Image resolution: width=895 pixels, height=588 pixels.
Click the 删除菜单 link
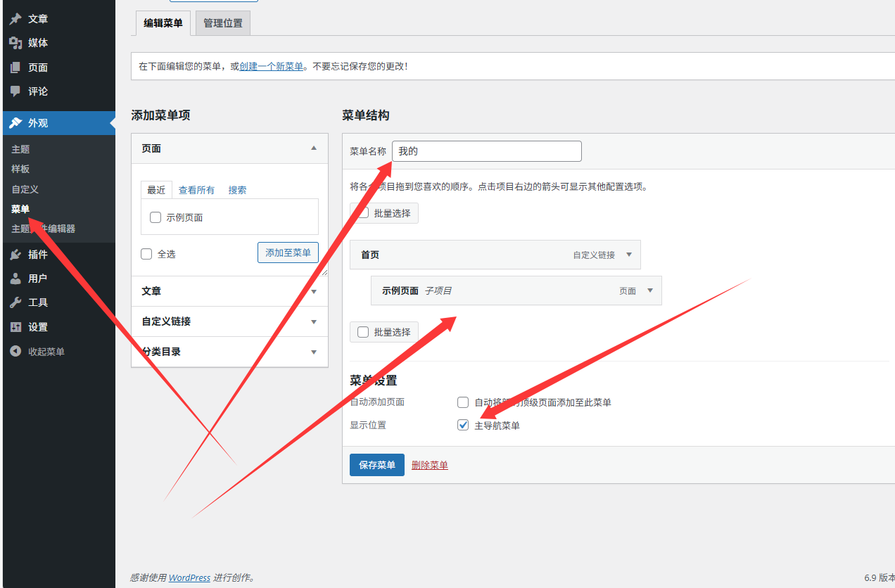tap(429, 465)
